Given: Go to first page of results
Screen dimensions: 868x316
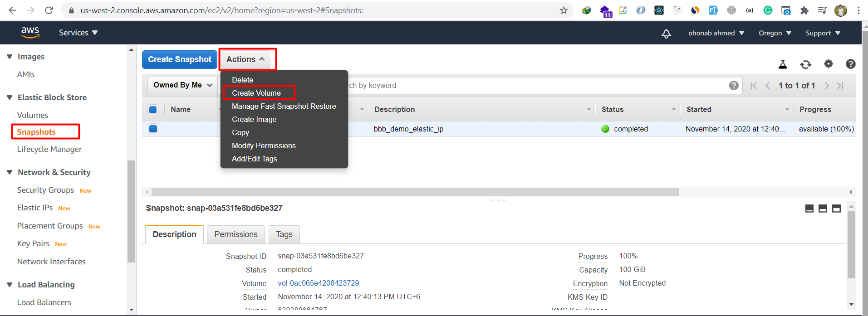Looking at the screenshot, I should 754,86.
